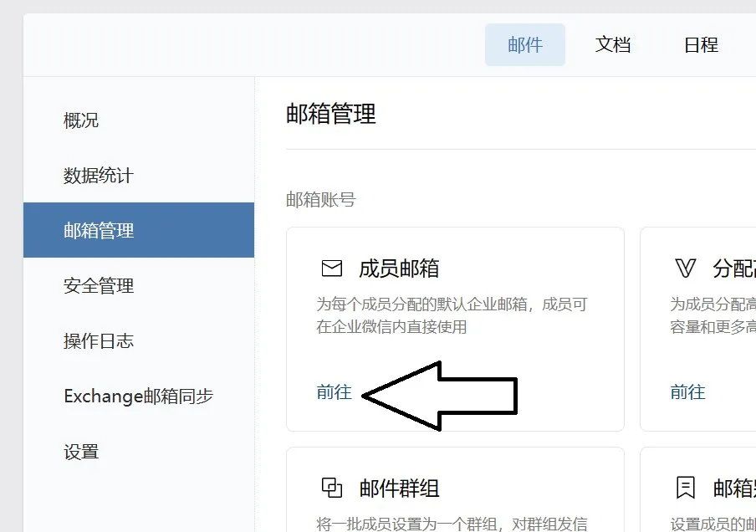Viewport: 756px width, 532px height.
Task: View 操作日志 in the sidebar
Action: pyautogui.click(x=99, y=341)
